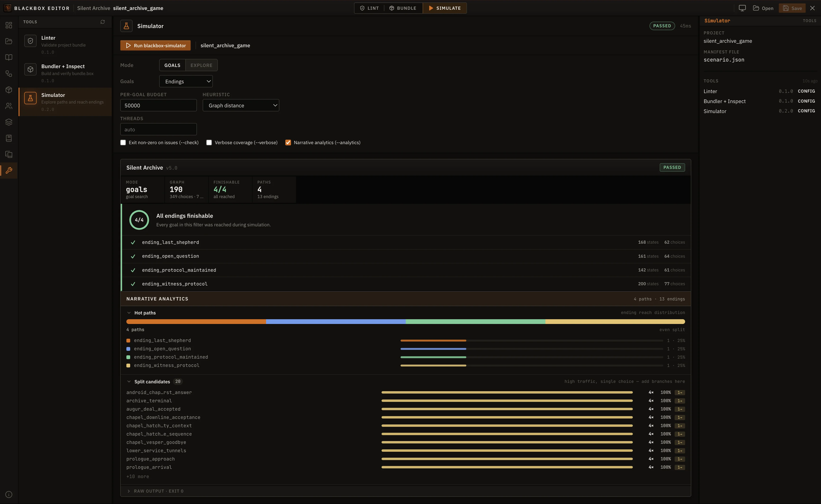Click the flask icon beside Simulator heading
This screenshot has width=821, height=504.
click(x=126, y=26)
